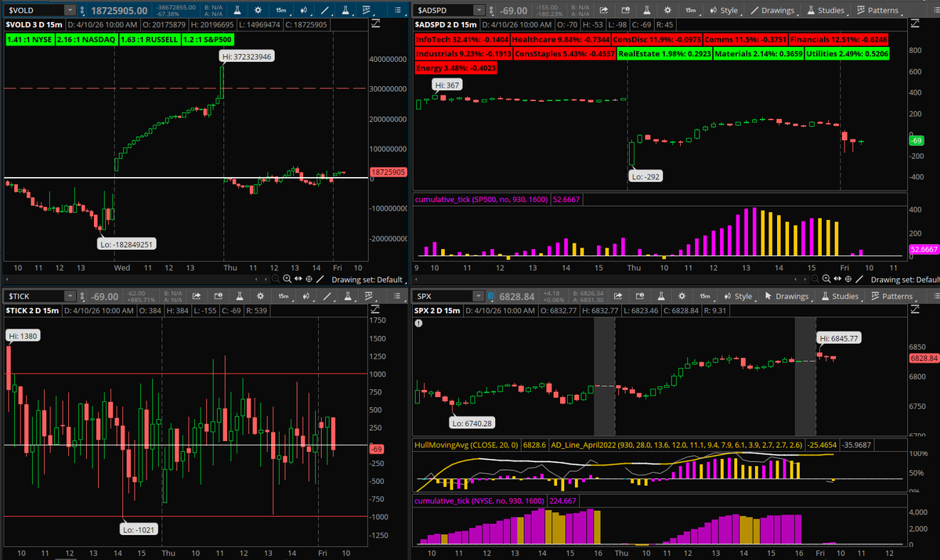Open list menu icon in $TICK toolbar
940x560 pixels.
coord(397,296)
